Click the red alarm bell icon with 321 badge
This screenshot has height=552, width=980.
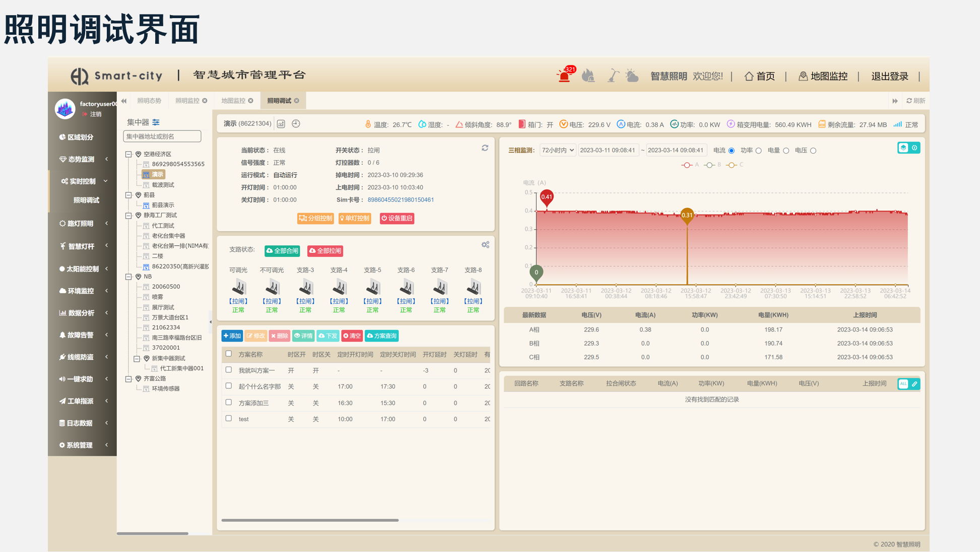pyautogui.click(x=565, y=76)
